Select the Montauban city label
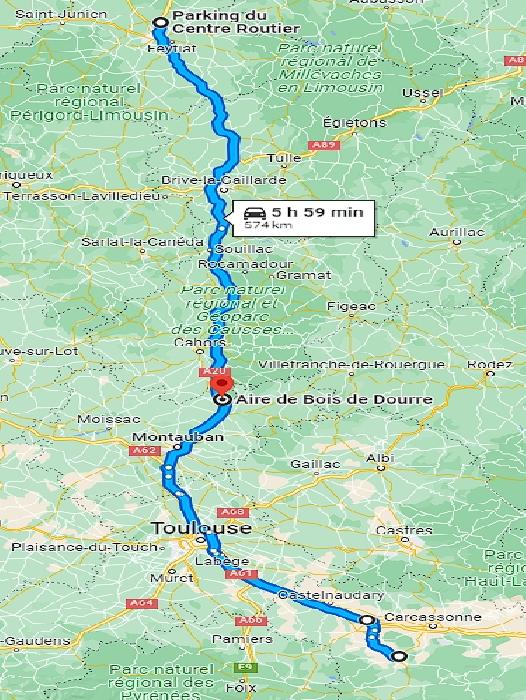The width and height of the screenshot is (526, 700). point(178,437)
